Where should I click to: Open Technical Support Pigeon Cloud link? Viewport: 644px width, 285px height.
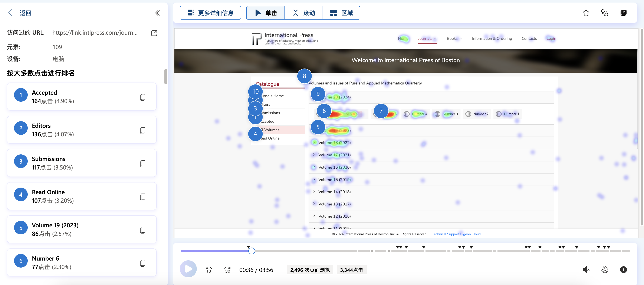(x=456, y=234)
